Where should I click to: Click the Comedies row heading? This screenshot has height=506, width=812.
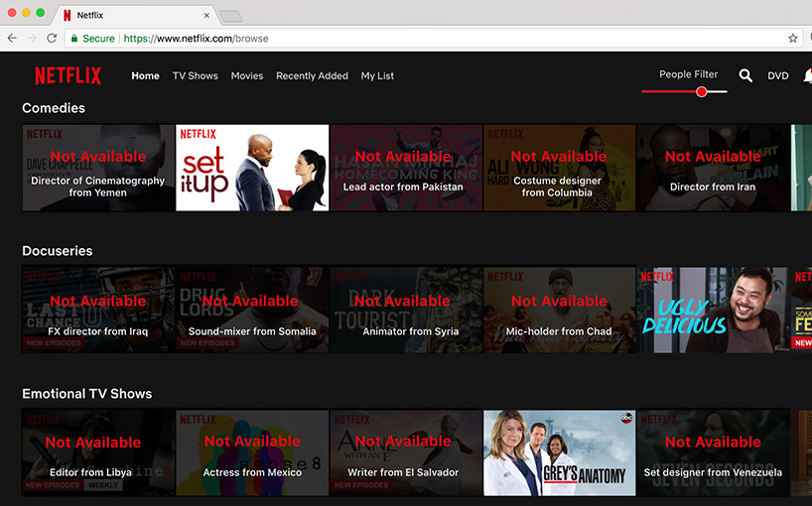54,108
